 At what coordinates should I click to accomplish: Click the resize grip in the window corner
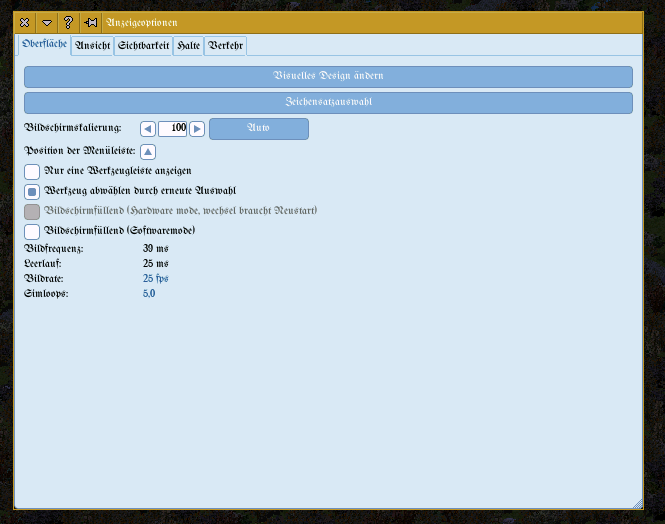[638, 503]
